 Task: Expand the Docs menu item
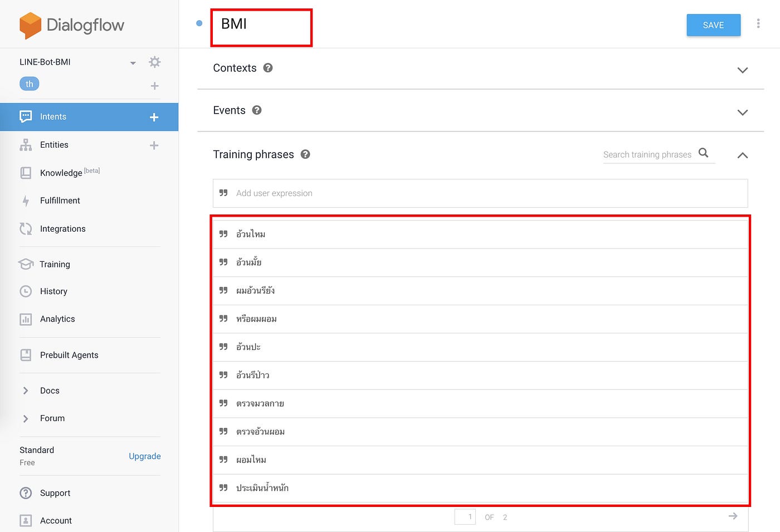(26, 391)
